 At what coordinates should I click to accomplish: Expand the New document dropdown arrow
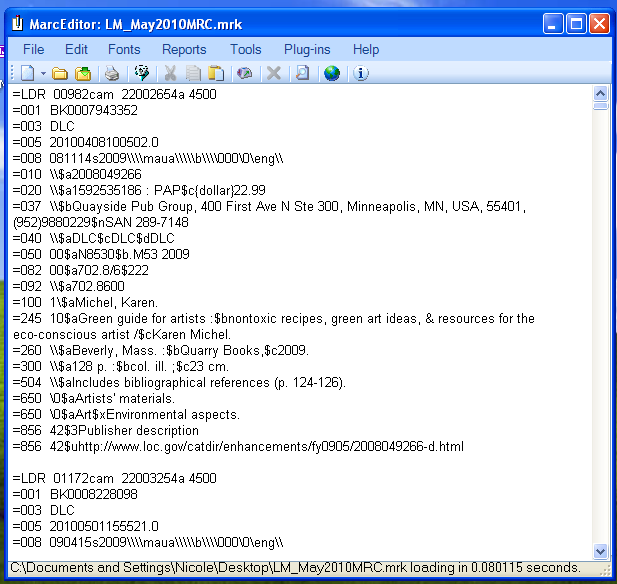(x=42, y=73)
